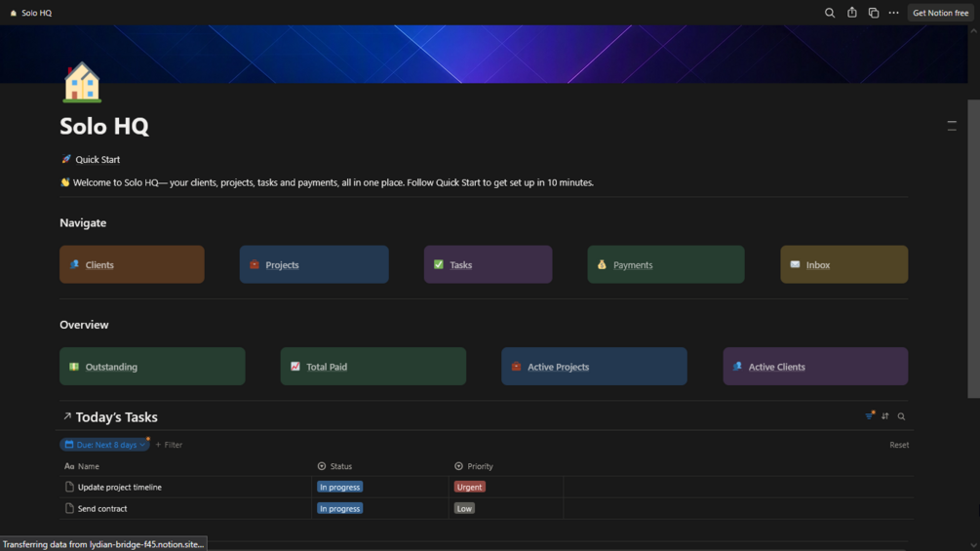The height and width of the screenshot is (551, 980).
Task: Open the search icon in the top bar
Action: click(x=830, y=13)
